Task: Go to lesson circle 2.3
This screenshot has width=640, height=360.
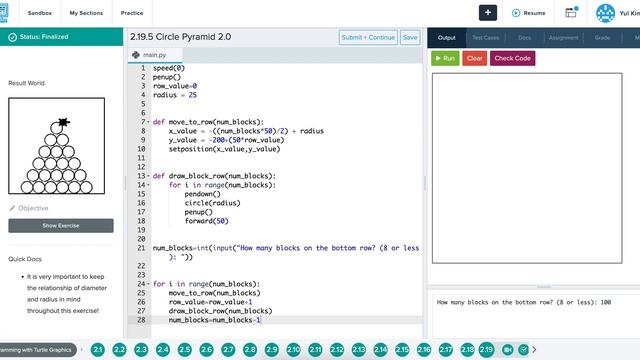Action: click(141, 350)
